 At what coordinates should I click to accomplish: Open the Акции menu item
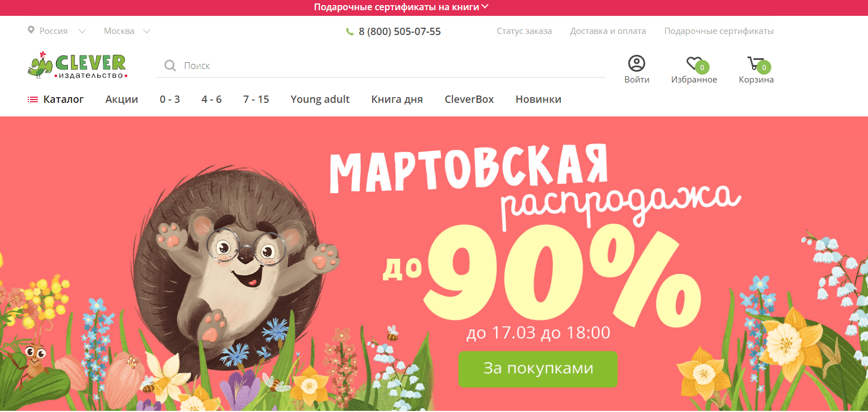[122, 99]
